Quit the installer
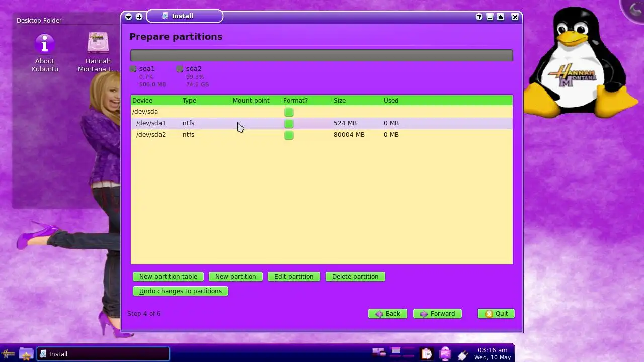 496,314
